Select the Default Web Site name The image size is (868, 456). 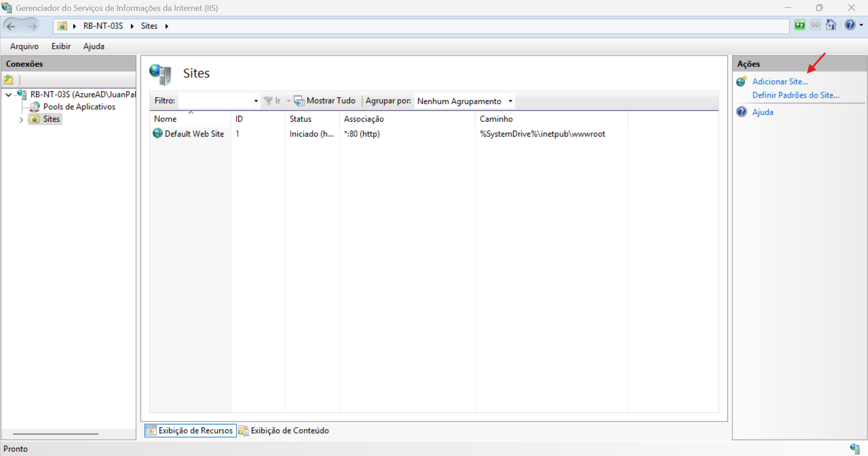pos(194,134)
